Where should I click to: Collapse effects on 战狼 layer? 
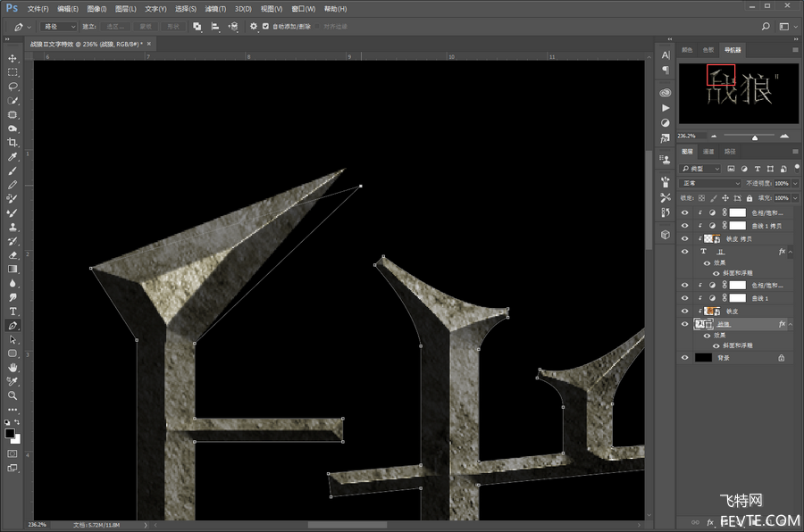(791, 324)
